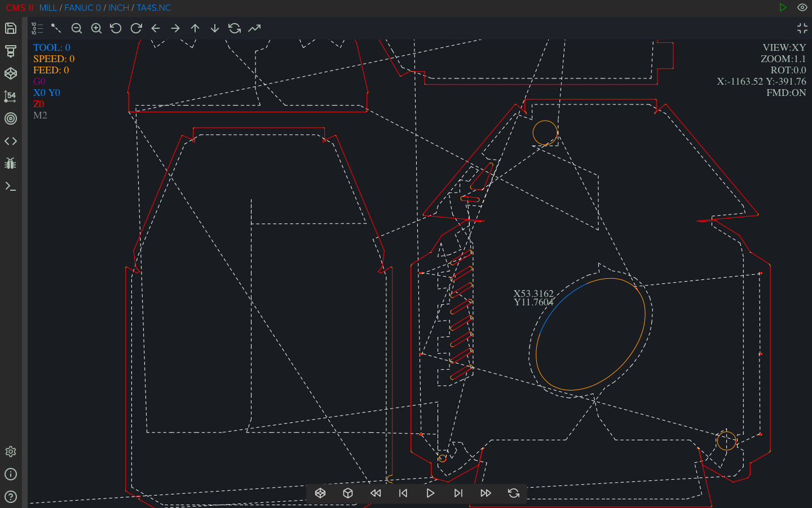812x508 pixels.
Task: Click the TOOL: 0 status text
Action: tap(52, 47)
